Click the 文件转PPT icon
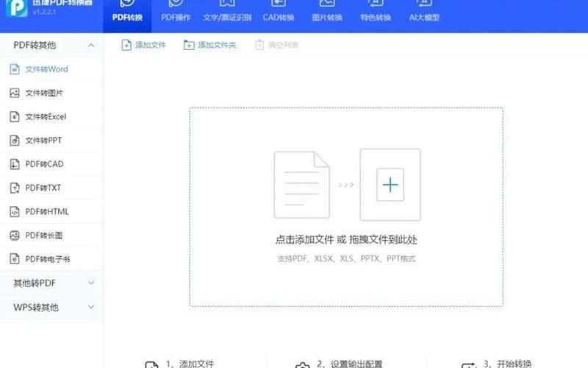Viewport: 588px width, 368px height. coord(15,141)
